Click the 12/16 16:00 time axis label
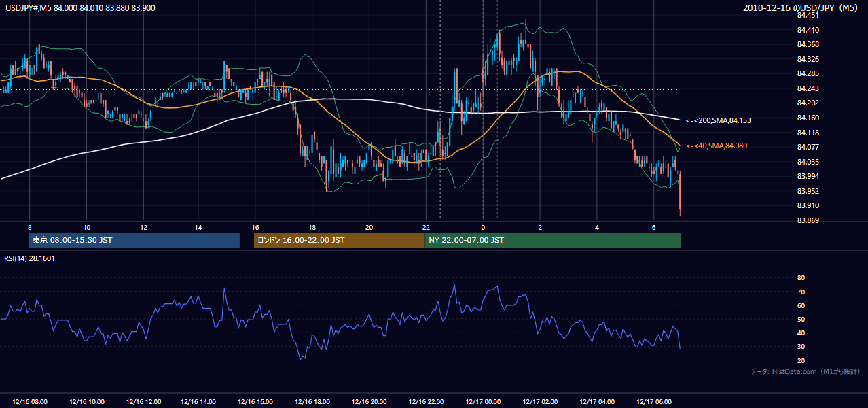Screen dimensions: 868x408 pyautogui.click(x=255, y=402)
